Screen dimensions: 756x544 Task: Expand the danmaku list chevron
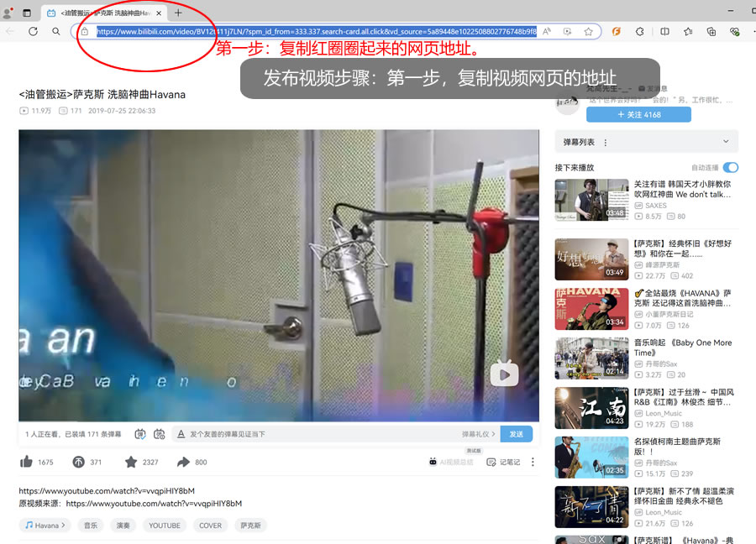point(726,142)
